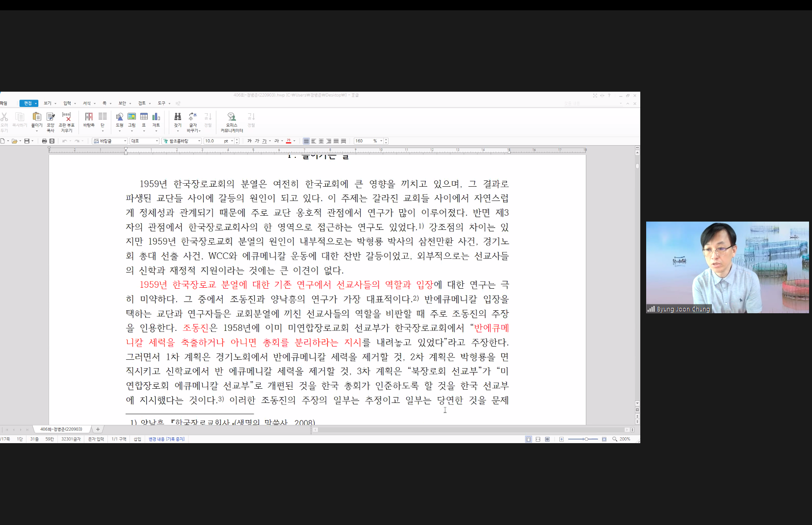Click the help question mark icon
812x525 pixels.
pos(609,96)
